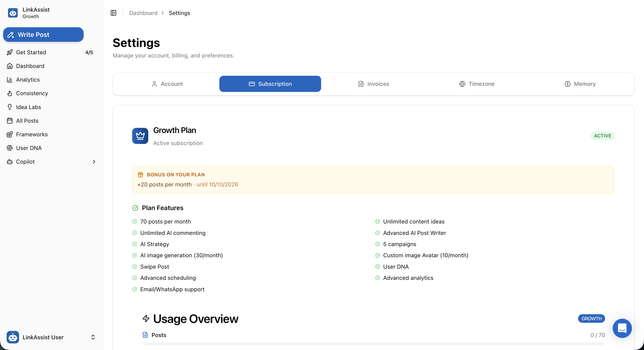The height and width of the screenshot is (350, 644).
Task: Click the calendar icon for All Posts
Action: [x=10, y=121]
